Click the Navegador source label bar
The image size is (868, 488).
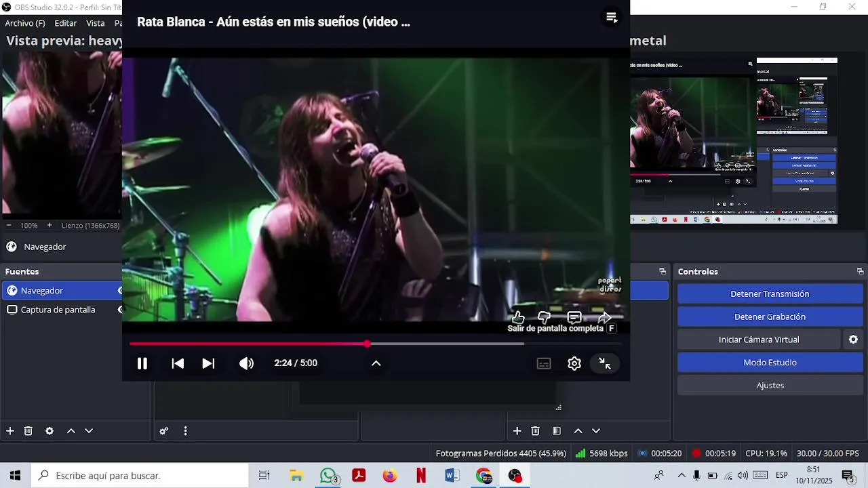pyautogui.click(x=61, y=247)
